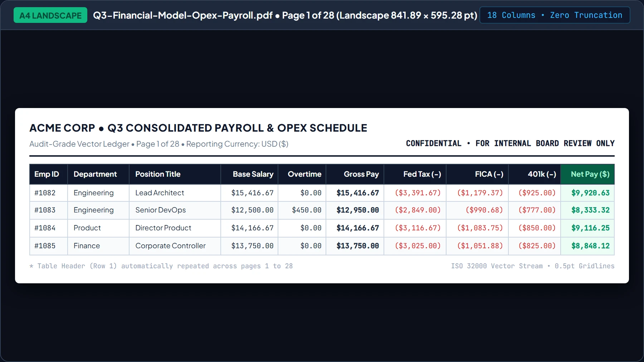Select gross pay $12,950.00
This screenshot has height=362, width=644.
click(x=355, y=210)
